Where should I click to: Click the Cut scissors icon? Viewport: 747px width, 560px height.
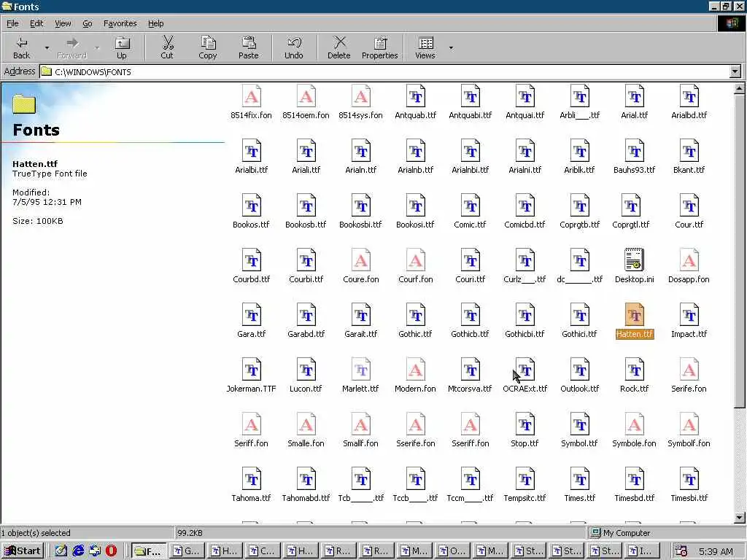click(167, 43)
